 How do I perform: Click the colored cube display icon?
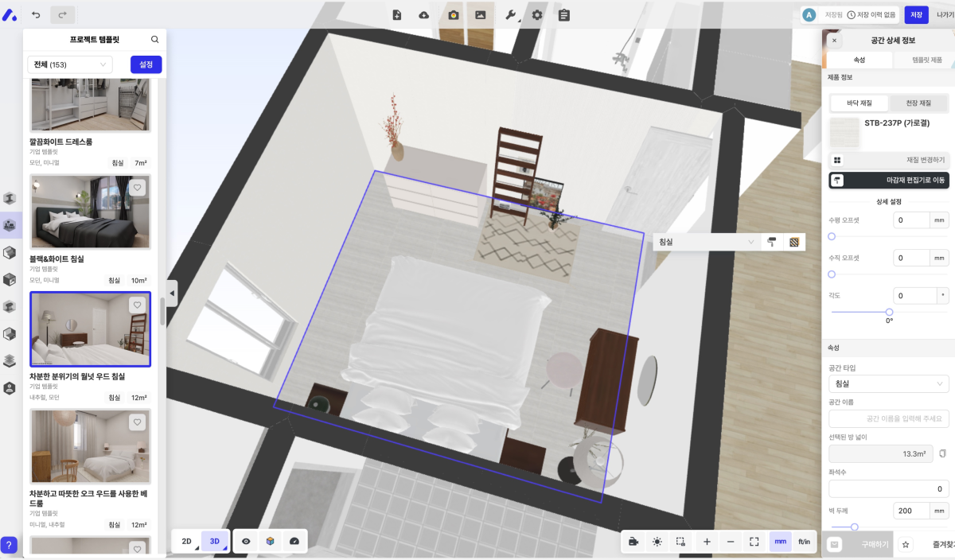[271, 541]
